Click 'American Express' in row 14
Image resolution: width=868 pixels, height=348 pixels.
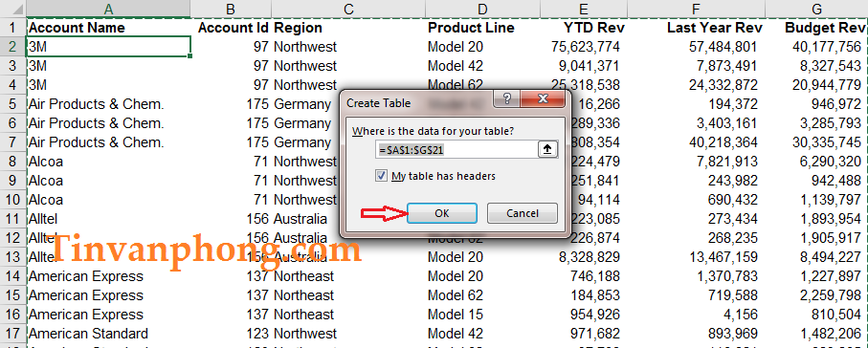pos(86,276)
